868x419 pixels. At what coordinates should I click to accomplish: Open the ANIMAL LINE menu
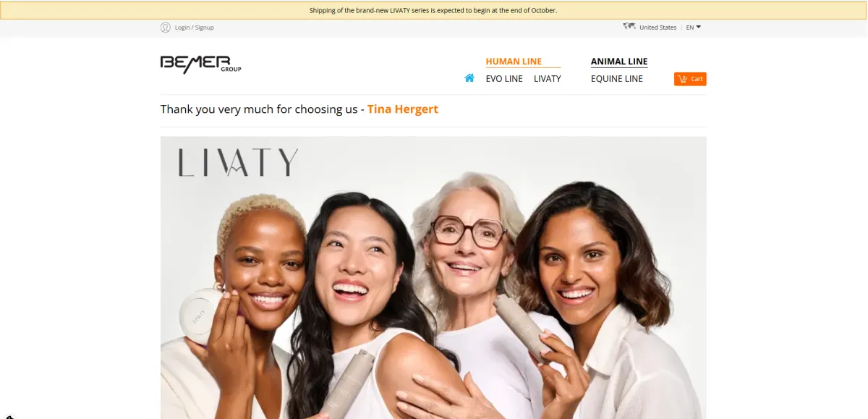(619, 62)
